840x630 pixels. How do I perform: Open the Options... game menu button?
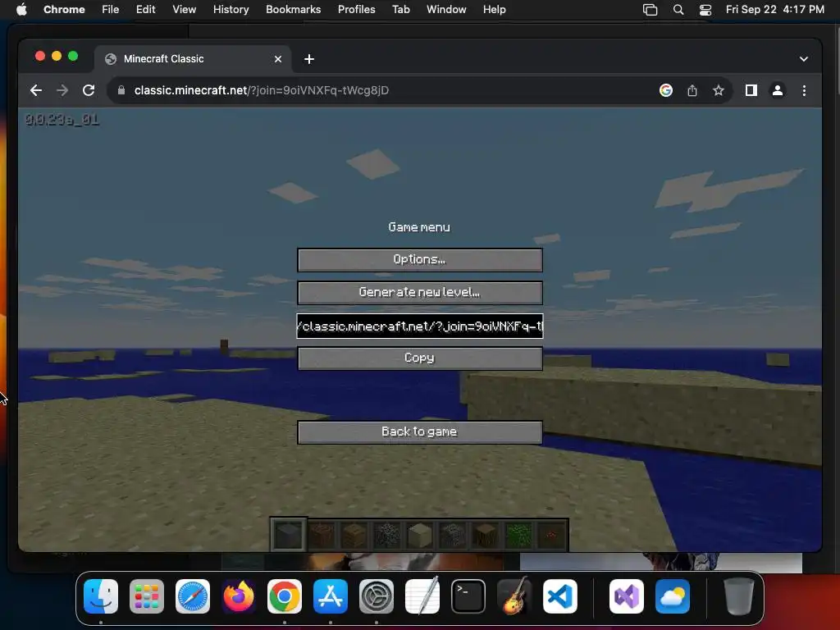pyautogui.click(x=420, y=260)
